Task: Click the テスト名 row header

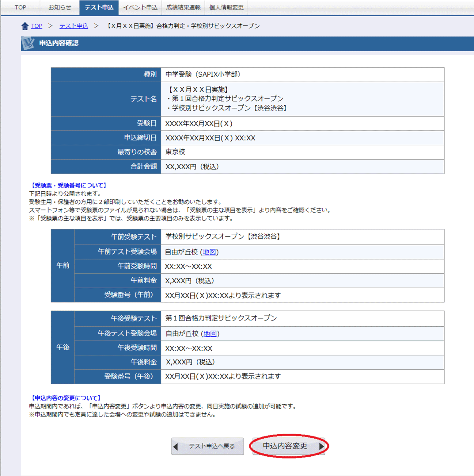Action: [x=106, y=99]
